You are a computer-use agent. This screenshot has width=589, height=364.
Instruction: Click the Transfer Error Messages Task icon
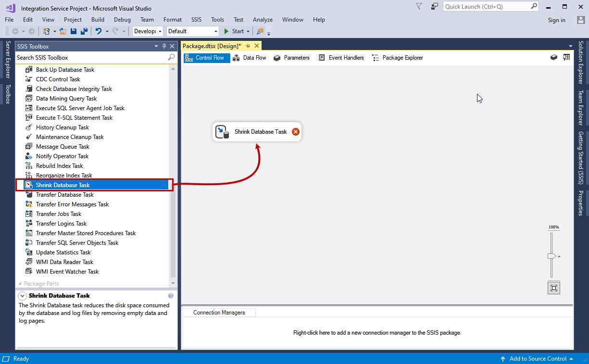click(29, 204)
